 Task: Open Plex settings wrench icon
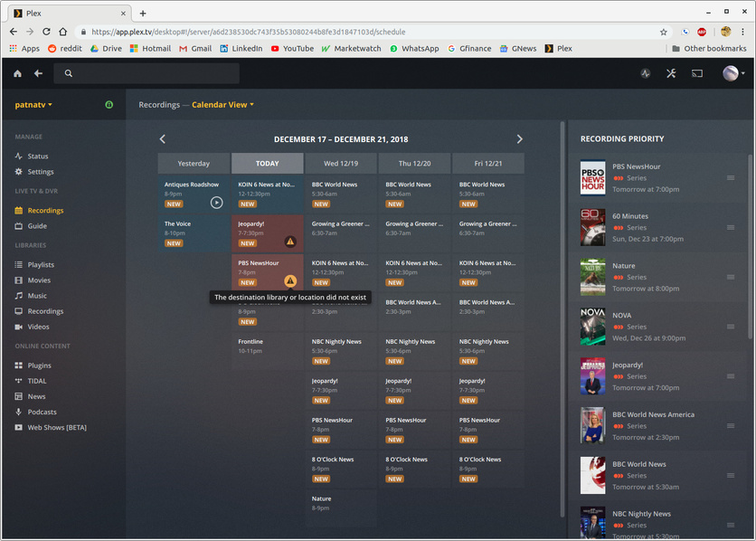(671, 73)
